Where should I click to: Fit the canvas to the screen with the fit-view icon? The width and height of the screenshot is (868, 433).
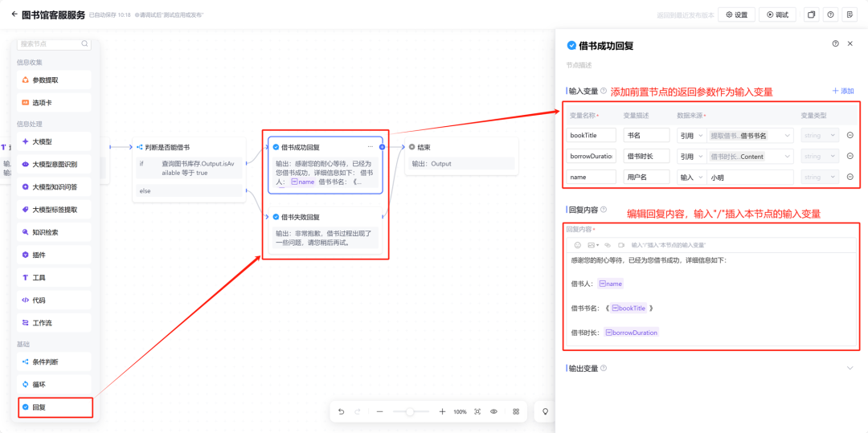click(x=477, y=412)
